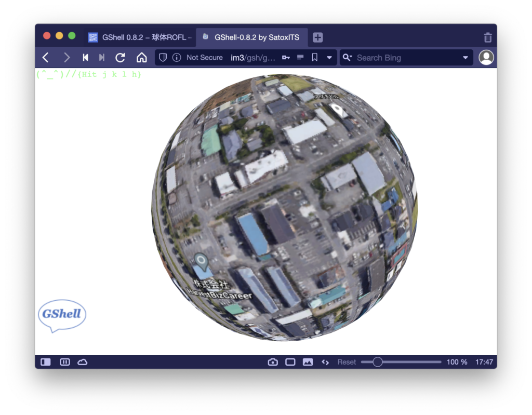Toggle the side panel
The image size is (532, 415).
(46, 362)
